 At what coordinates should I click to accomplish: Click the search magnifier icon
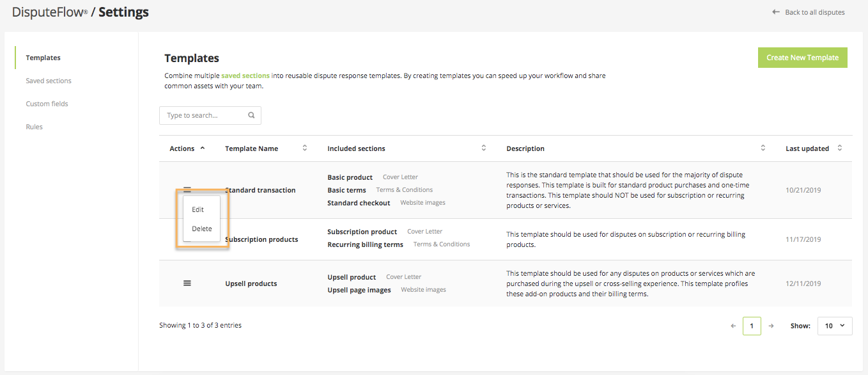point(251,116)
